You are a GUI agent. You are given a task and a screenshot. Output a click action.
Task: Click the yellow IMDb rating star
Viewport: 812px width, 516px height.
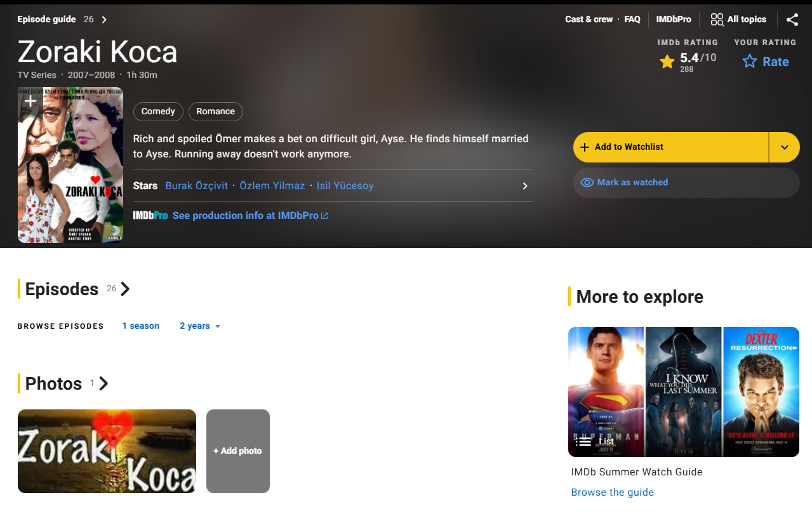click(667, 62)
